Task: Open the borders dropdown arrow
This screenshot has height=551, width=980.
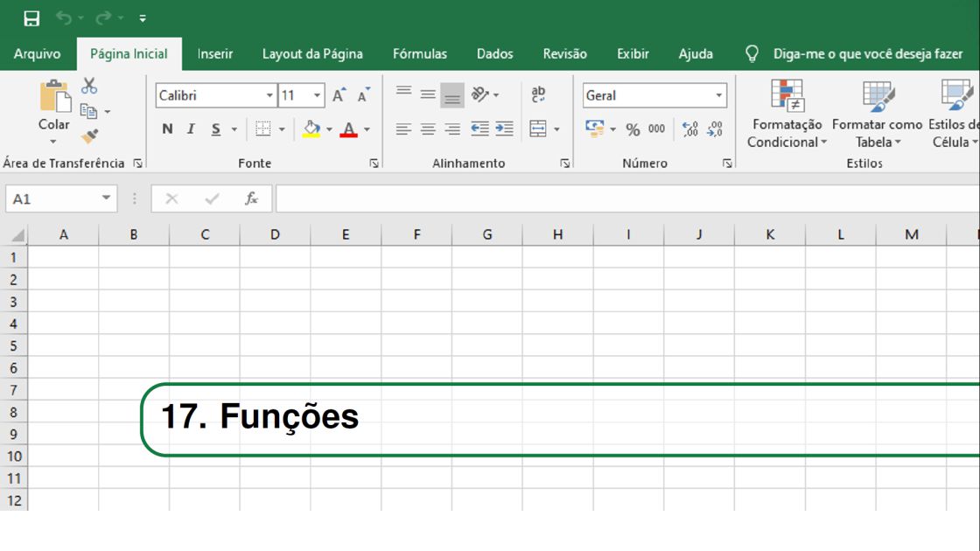Action: pos(282,129)
